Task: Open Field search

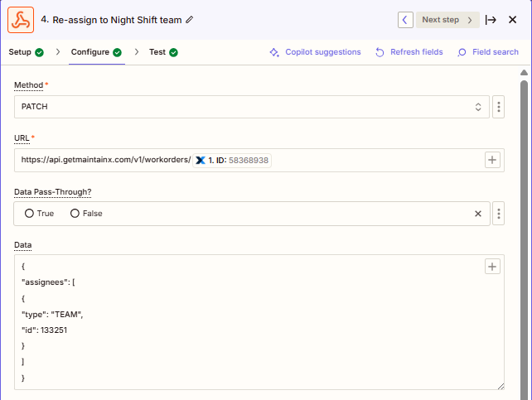Action: tap(487, 52)
